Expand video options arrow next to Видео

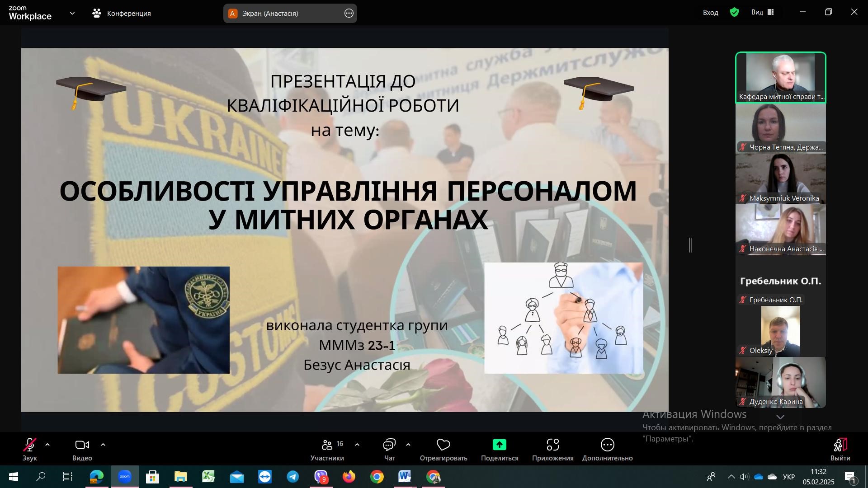pos(103,445)
